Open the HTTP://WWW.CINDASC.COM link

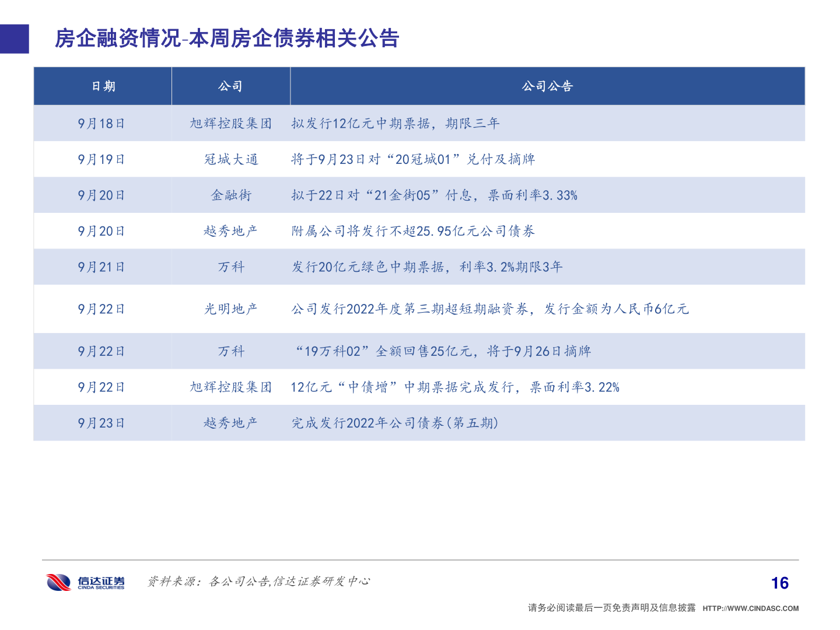(x=750, y=607)
